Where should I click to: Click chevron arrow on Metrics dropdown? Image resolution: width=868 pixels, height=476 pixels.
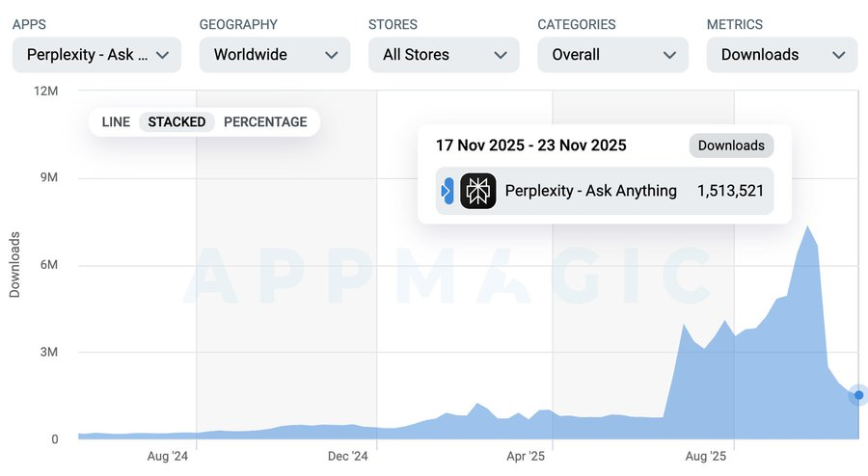point(838,56)
